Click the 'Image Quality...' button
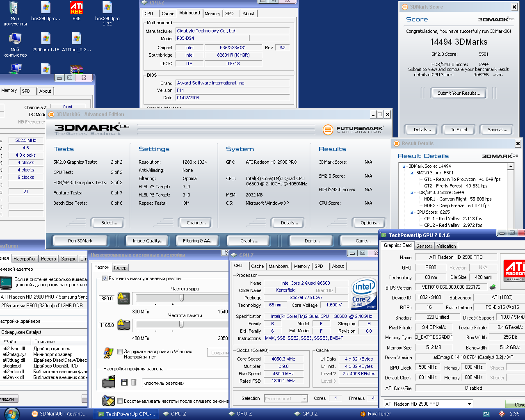Screen dimensions: 525x420 148,241
